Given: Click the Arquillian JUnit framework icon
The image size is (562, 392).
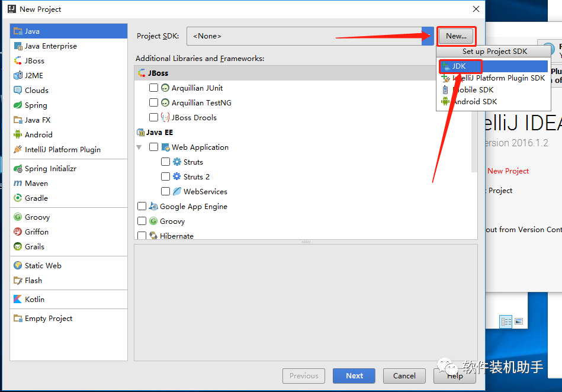Looking at the screenshot, I should (165, 88).
